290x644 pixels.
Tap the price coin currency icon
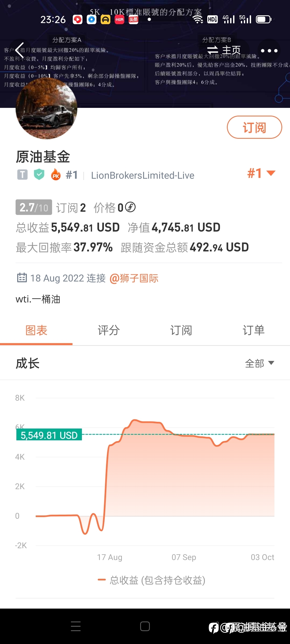(x=130, y=207)
